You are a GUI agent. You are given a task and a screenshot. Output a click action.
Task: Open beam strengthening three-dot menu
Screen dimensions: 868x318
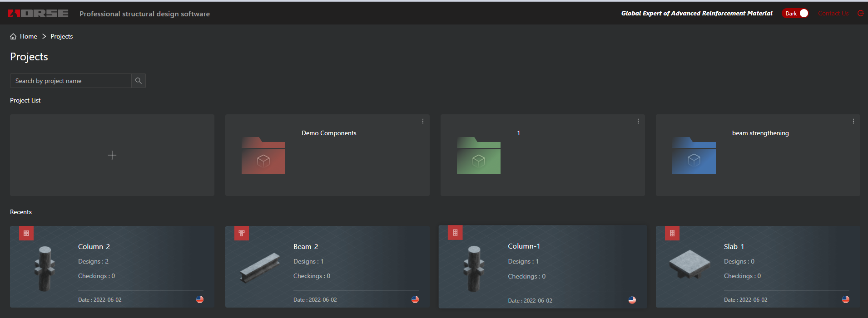[x=853, y=121]
